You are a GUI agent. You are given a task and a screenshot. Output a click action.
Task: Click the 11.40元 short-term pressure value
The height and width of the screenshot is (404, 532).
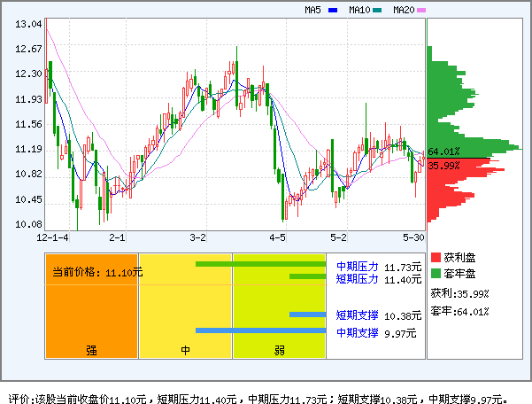pyautogui.click(x=403, y=280)
